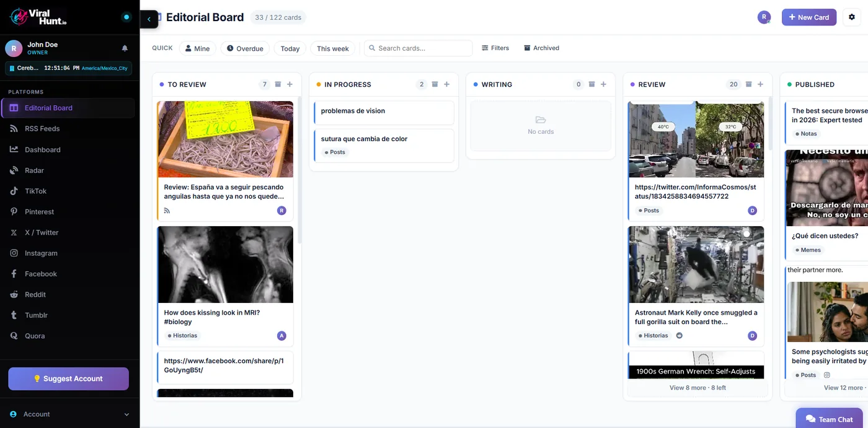Toggle the Mine quick filter

coord(198,48)
